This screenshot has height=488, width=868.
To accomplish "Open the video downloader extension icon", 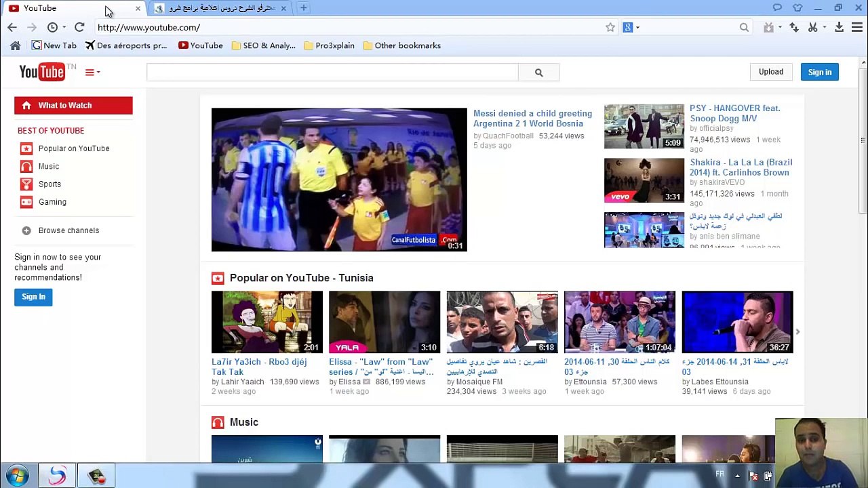I will coord(768,27).
